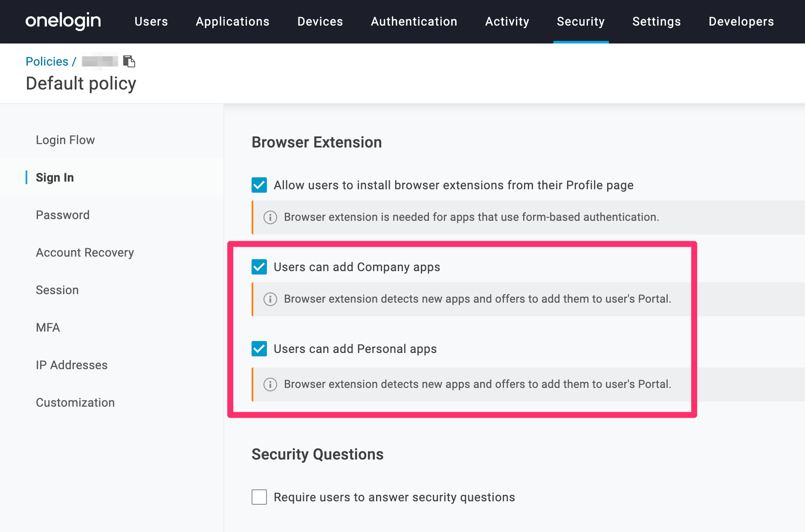Screen dimensions: 805x532
Task: Open the Settings menu in navigation bar
Action: (x=657, y=21)
